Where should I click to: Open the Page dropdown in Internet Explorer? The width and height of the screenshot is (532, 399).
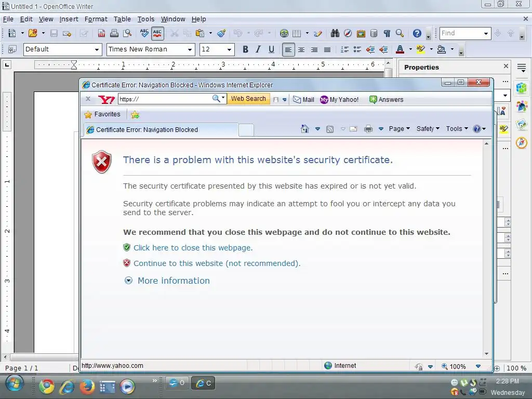(x=400, y=129)
